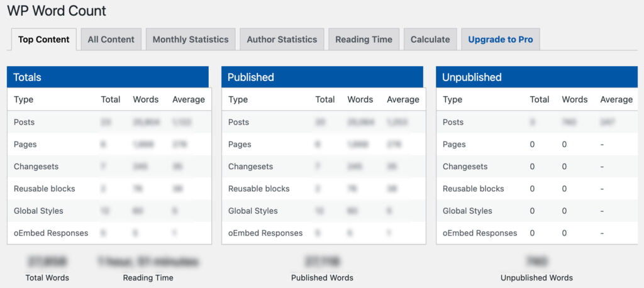Click the Average column header in Unpublished

coord(616,99)
